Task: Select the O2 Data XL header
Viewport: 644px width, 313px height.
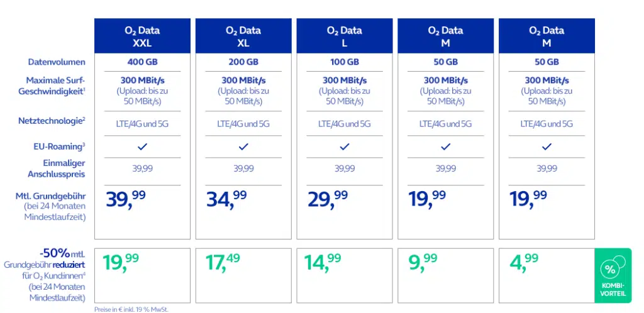Action: [243, 36]
